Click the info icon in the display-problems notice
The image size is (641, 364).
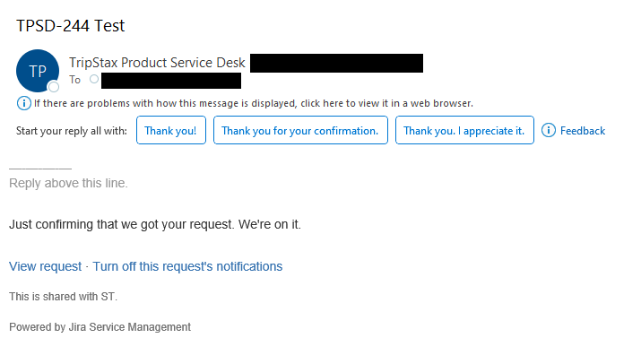pyautogui.click(x=24, y=103)
